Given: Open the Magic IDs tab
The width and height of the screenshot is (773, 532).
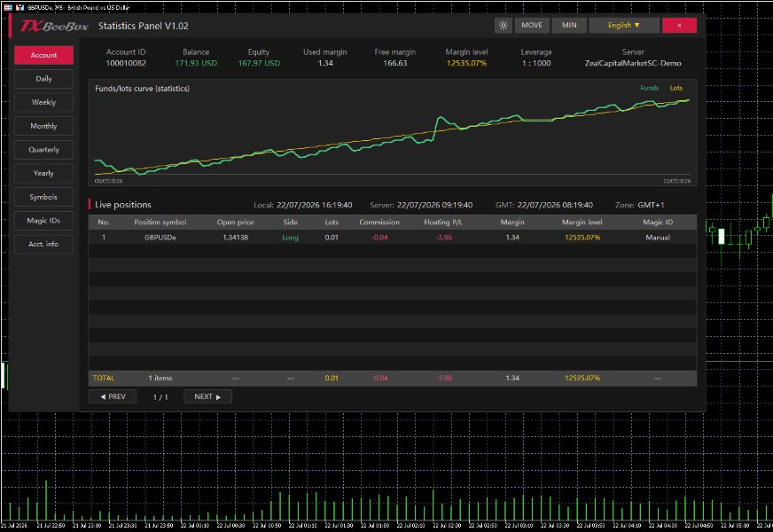Looking at the screenshot, I should click(43, 221).
